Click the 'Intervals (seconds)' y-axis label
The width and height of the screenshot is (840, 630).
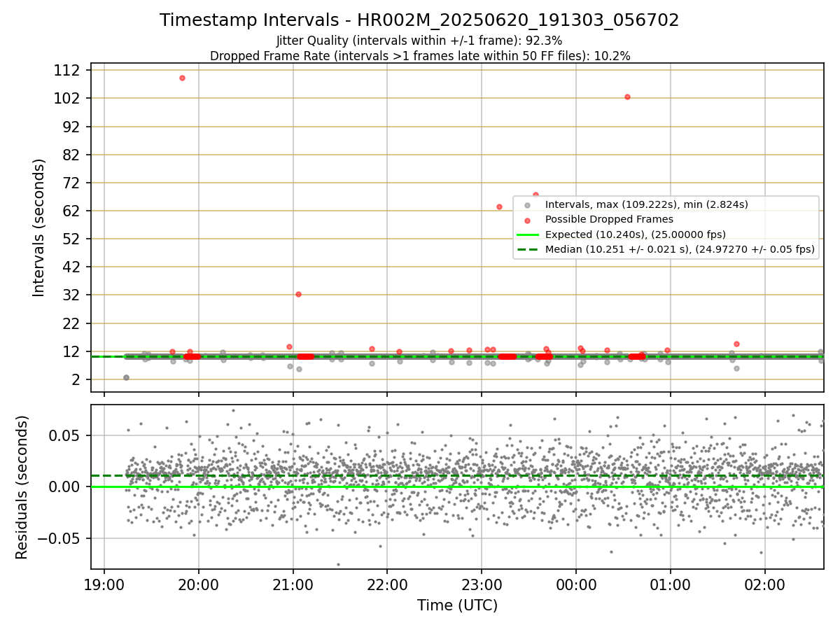point(39,227)
